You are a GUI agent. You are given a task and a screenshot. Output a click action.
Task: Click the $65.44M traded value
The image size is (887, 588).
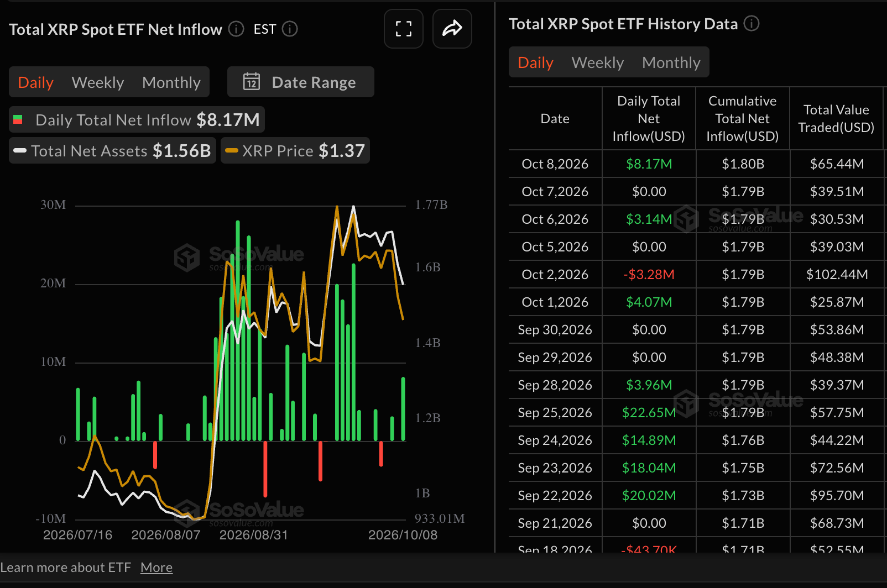(x=837, y=164)
